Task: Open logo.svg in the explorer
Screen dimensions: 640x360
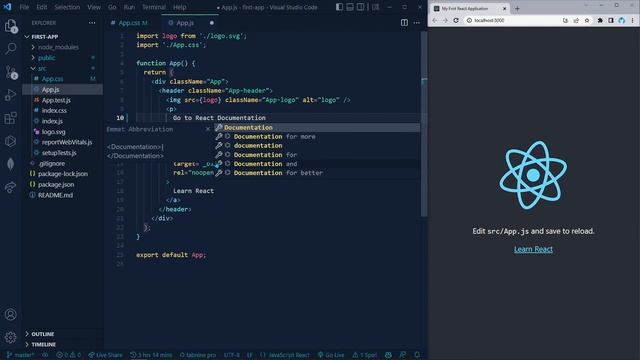Action: pos(53,132)
